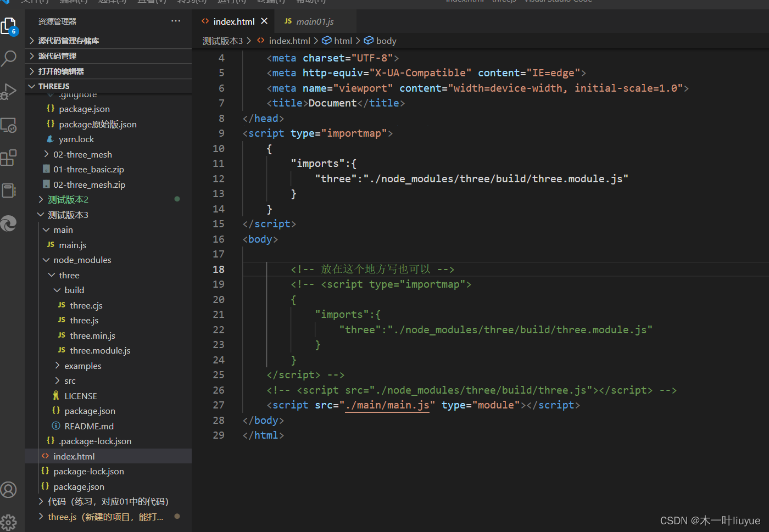The image size is (769, 532).
Task: Click html element in the breadcrumb
Action: (x=337, y=41)
